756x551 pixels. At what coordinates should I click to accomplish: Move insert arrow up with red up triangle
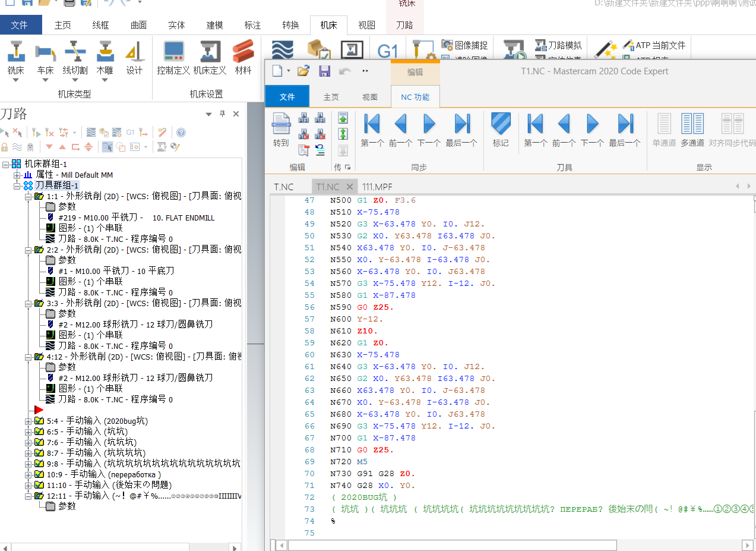[x=62, y=147]
